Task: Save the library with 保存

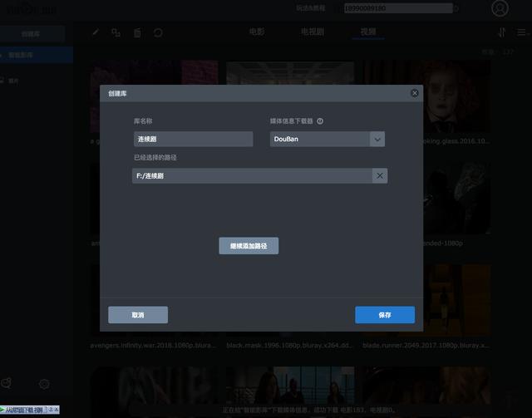Action: click(385, 315)
